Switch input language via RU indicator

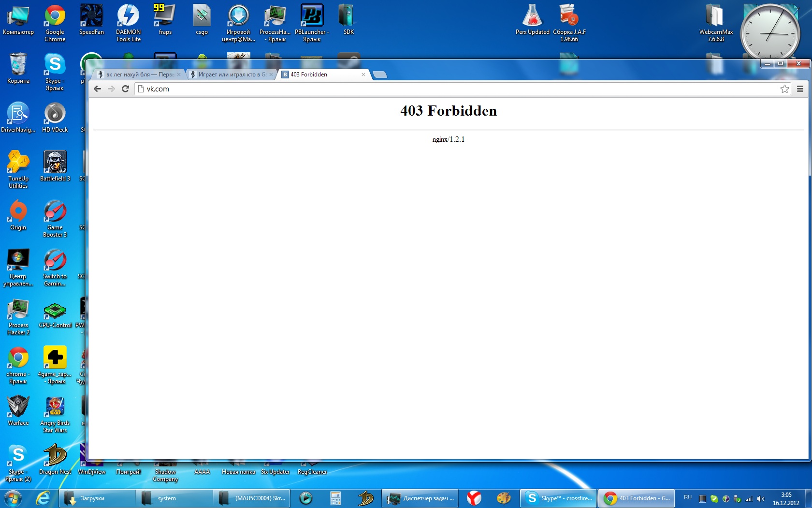pos(688,497)
